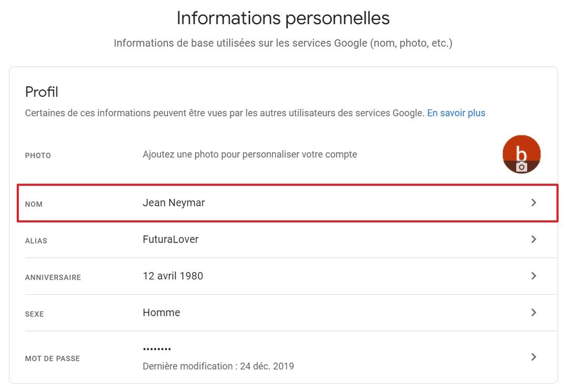Expand password settings using the row arrow
The width and height of the screenshot is (568, 392).
pos(533,357)
